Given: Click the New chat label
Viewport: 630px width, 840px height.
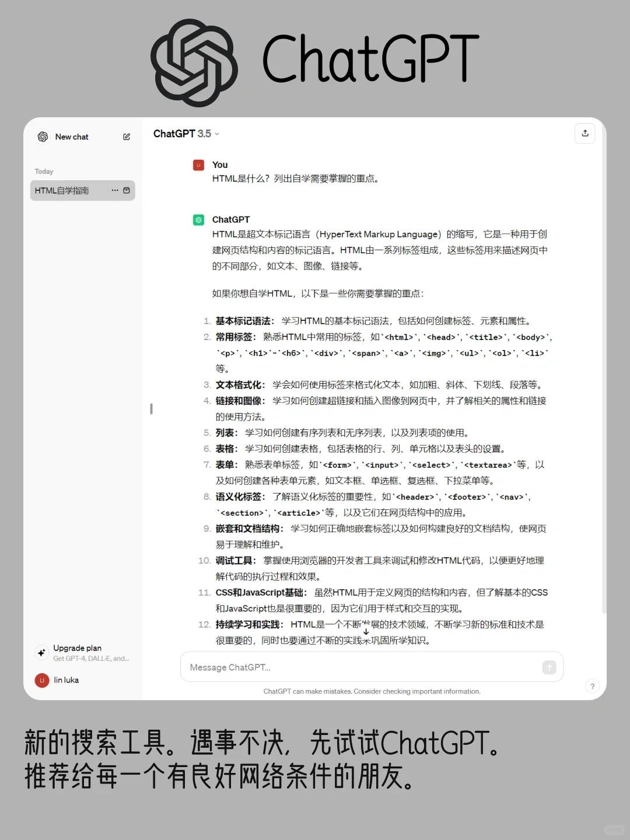Looking at the screenshot, I should pyautogui.click(x=72, y=136).
